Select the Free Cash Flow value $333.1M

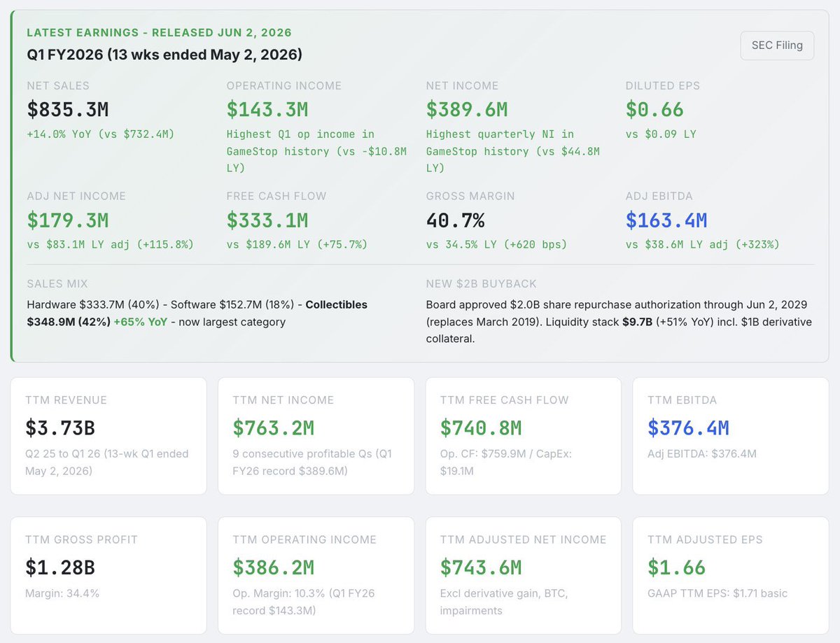[267, 220]
